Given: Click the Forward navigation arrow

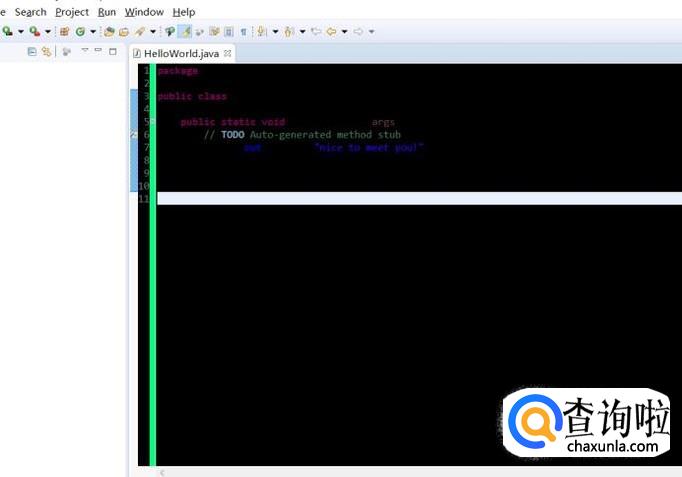Looking at the screenshot, I should 358,31.
